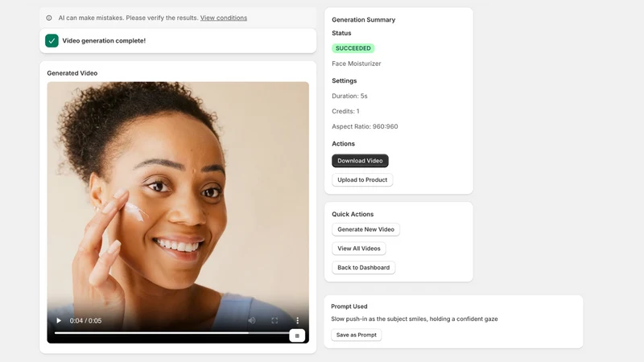Click the Quick Actions heading
Screen dimensions: 644x362
point(353,214)
